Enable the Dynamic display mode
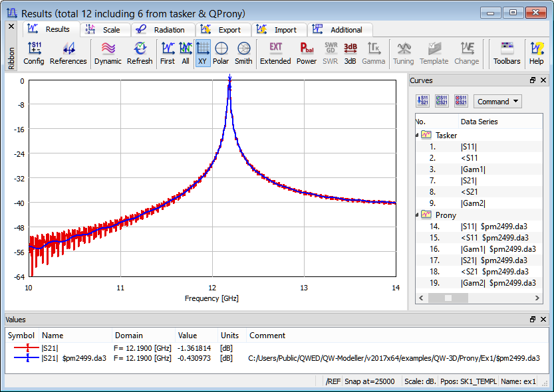Viewport: 554px width, 392px height. [x=108, y=53]
